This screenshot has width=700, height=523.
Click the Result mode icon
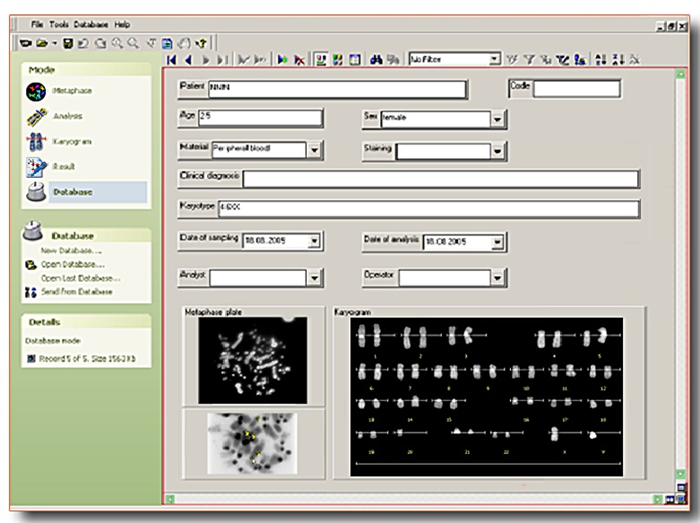[x=36, y=167]
